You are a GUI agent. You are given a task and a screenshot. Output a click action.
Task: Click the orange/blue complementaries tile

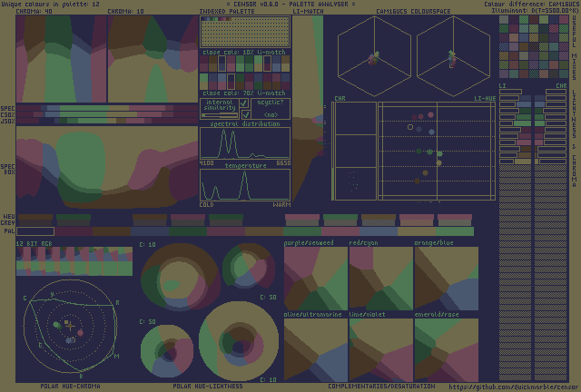point(446,279)
